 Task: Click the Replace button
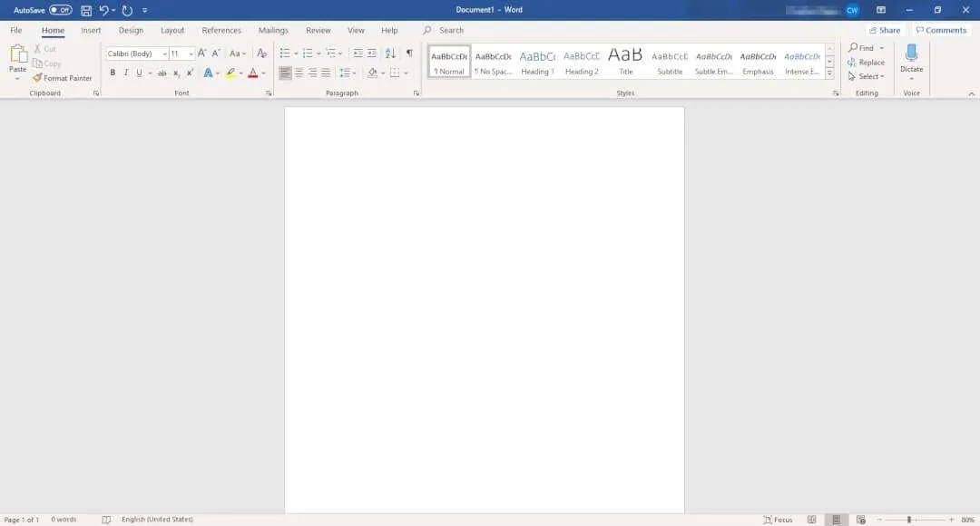pos(867,63)
